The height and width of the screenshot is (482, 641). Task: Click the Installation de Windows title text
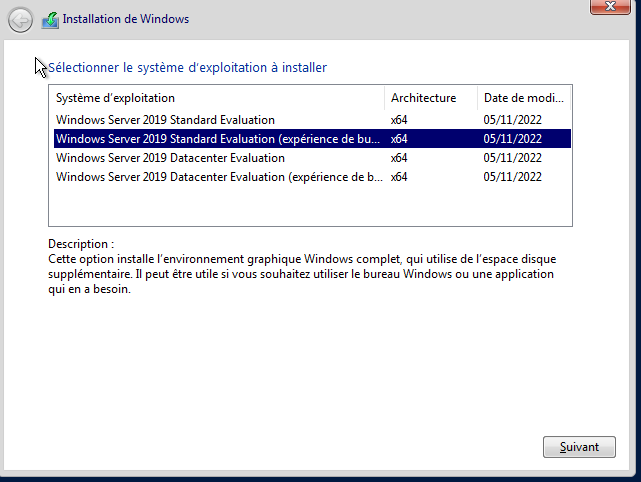pos(126,19)
